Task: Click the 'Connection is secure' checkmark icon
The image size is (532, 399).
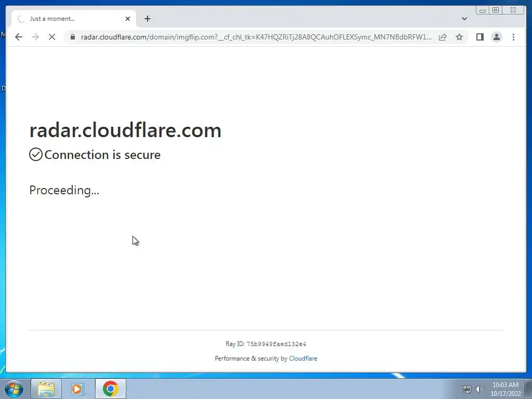Action: [x=36, y=154]
